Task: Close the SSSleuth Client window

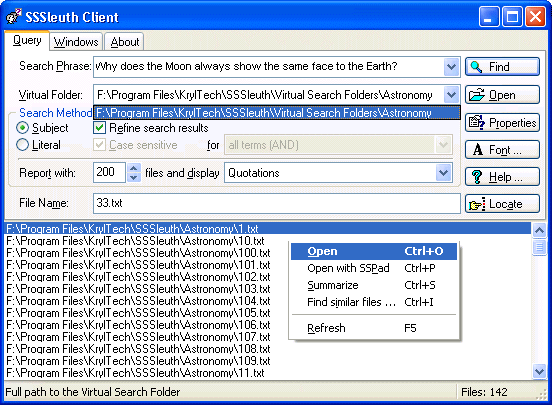Action: pos(535,17)
